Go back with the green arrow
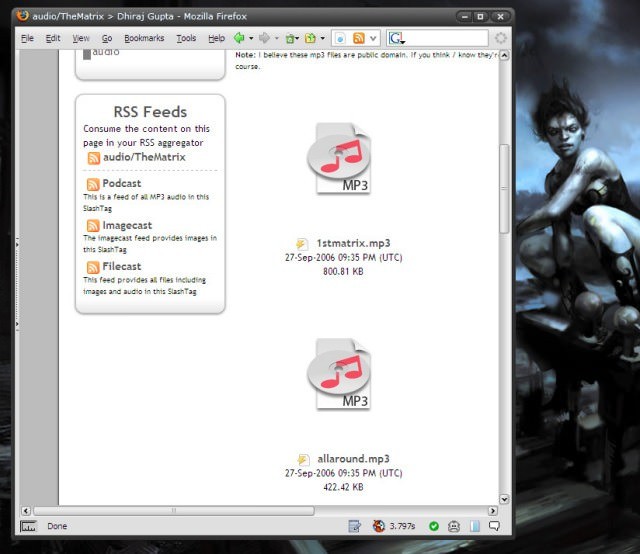Screen dimensions: 640x554 [239, 38]
